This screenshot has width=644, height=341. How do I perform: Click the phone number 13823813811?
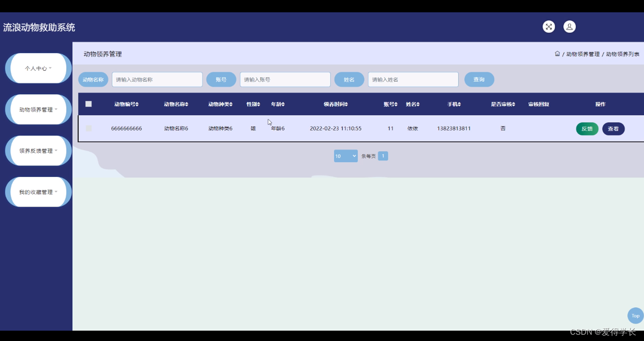(x=454, y=129)
